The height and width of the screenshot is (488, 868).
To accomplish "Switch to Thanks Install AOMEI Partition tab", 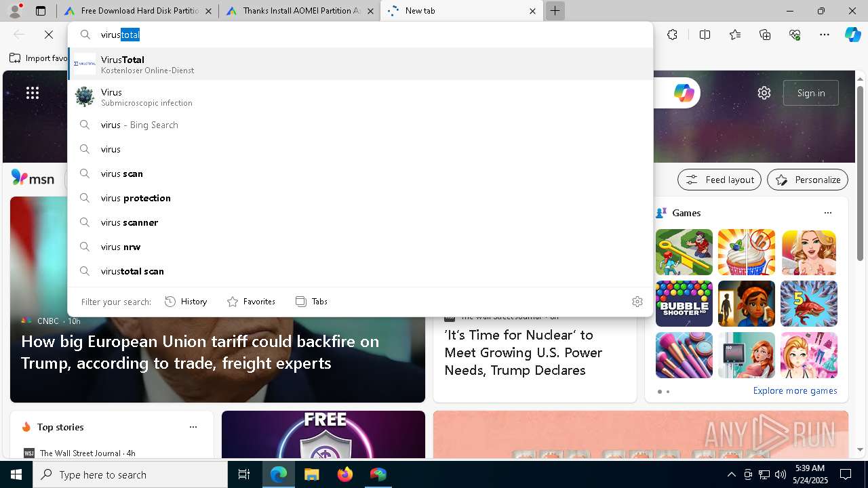I will [299, 11].
